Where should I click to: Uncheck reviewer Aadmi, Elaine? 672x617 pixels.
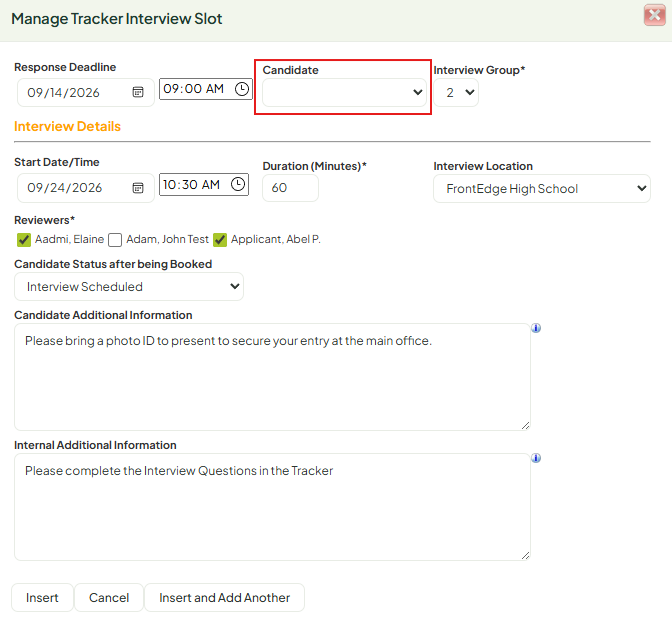click(24, 240)
